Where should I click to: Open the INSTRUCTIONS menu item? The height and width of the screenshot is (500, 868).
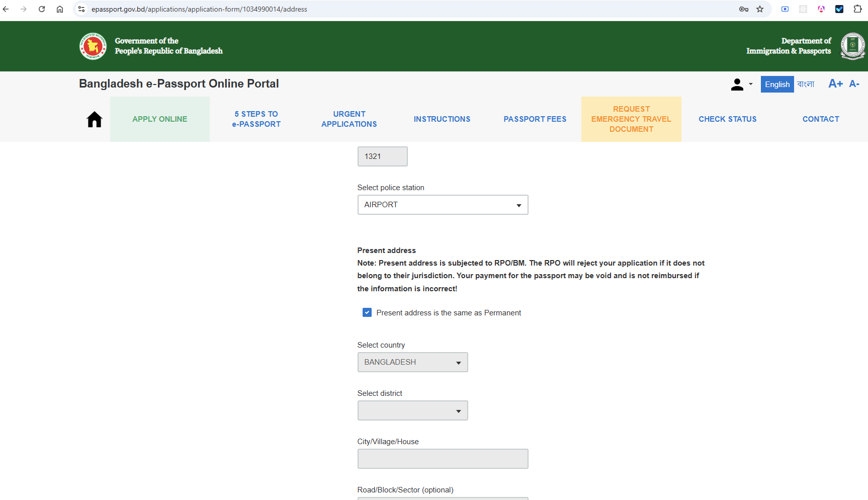coord(442,119)
